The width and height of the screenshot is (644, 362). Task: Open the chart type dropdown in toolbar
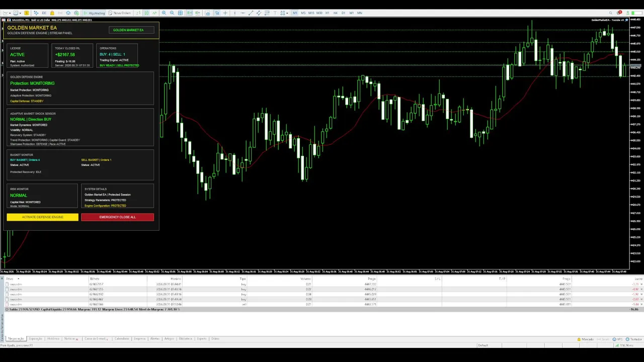pos(7,13)
